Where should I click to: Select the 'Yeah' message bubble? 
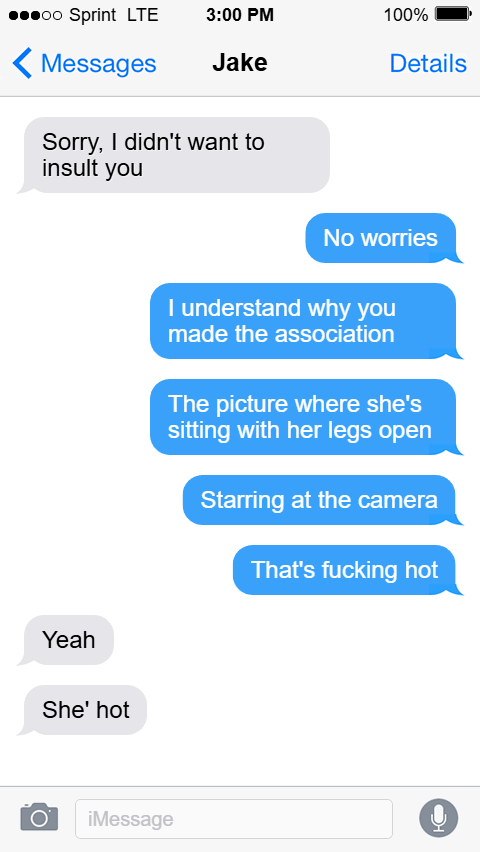[x=68, y=640]
